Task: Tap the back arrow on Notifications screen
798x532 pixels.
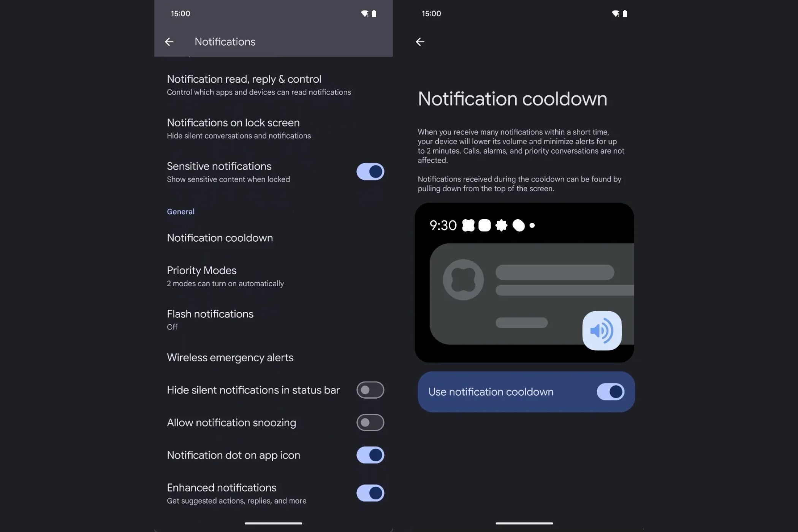Action: pos(169,41)
